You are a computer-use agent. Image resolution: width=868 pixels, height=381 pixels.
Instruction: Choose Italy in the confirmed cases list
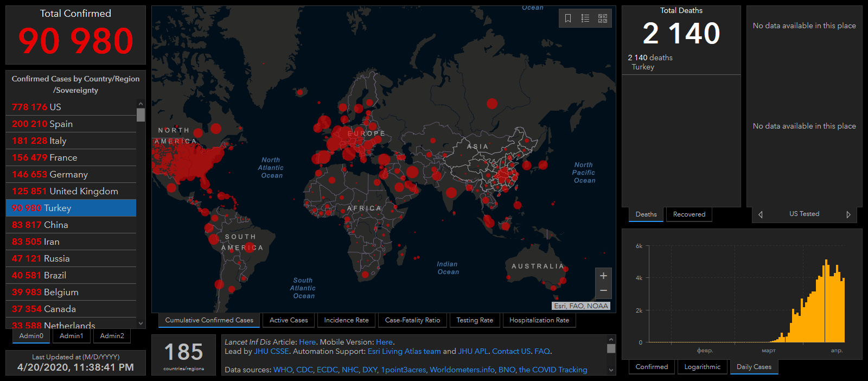click(71, 141)
